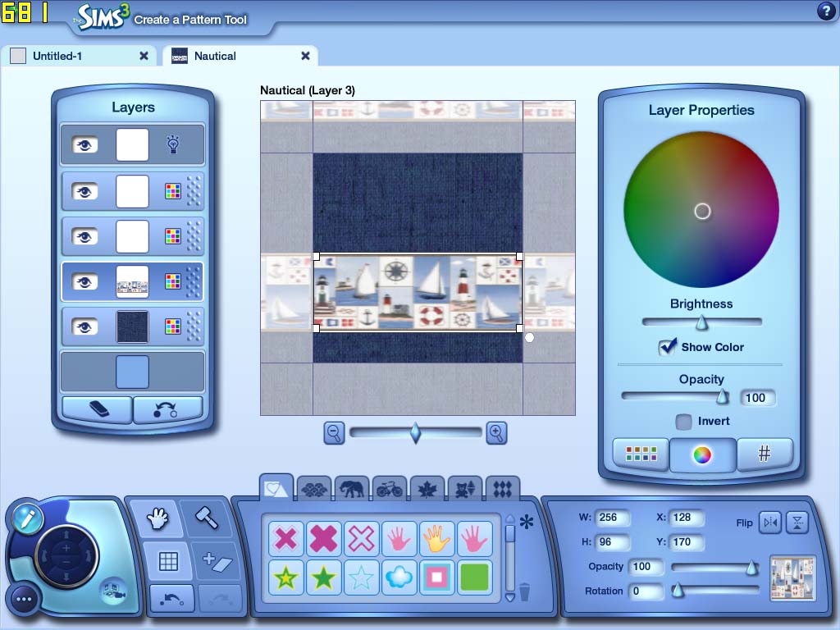The width and height of the screenshot is (840, 630).
Task: Click the flip horizontal icon
Action: [x=770, y=522]
